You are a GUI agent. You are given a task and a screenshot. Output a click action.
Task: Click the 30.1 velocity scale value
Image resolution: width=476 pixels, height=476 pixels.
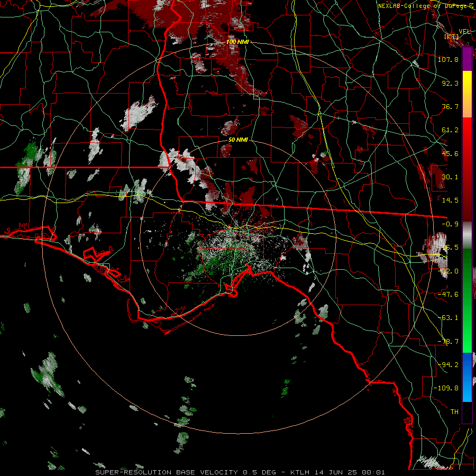450,177
